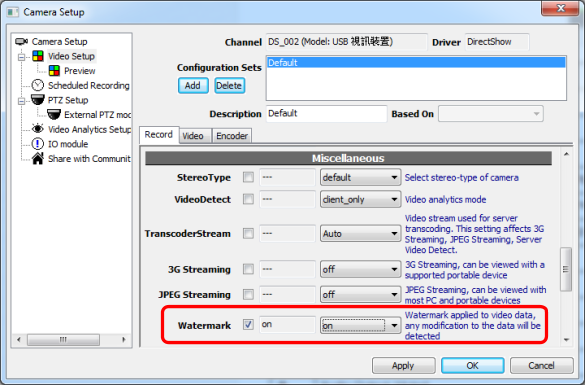Image resolution: width=585 pixels, height=385 pixels.
Task: Select Preview tree item text
Action: tap(79, 71)
